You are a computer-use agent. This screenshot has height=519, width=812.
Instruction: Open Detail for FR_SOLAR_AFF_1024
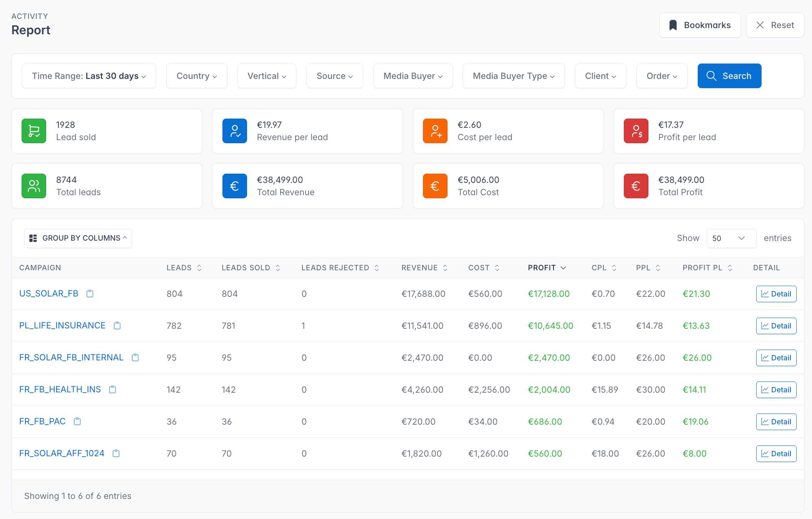[776, 454]
